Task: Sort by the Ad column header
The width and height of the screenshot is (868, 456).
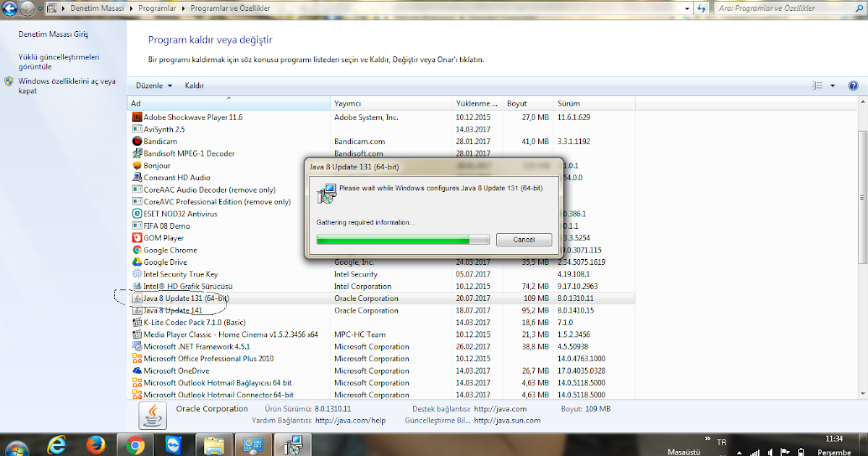Action: coord(229,104)
